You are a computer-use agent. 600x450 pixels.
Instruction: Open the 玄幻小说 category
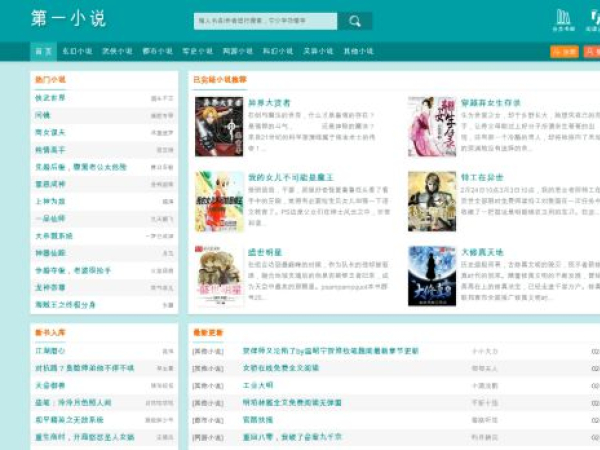point(77,51)
